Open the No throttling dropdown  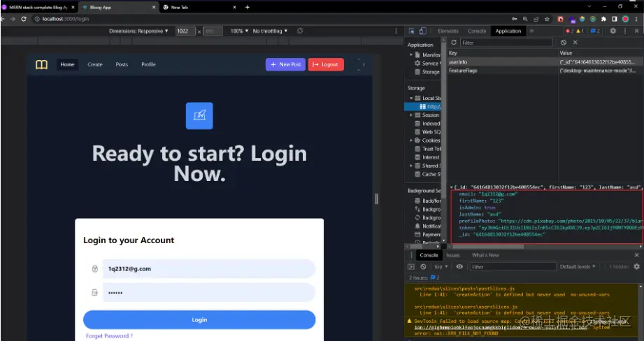point(270,31)
